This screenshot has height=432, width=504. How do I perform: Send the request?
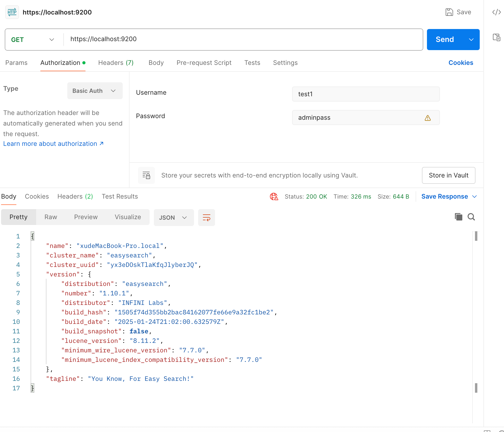click(445, 40)
